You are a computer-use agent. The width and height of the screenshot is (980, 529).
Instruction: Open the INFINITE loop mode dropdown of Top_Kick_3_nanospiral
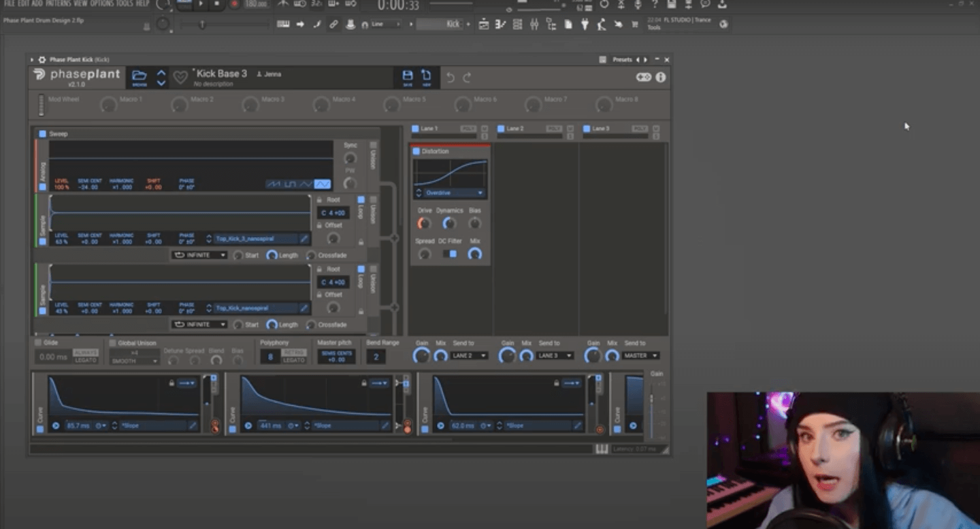click(199, 255)
